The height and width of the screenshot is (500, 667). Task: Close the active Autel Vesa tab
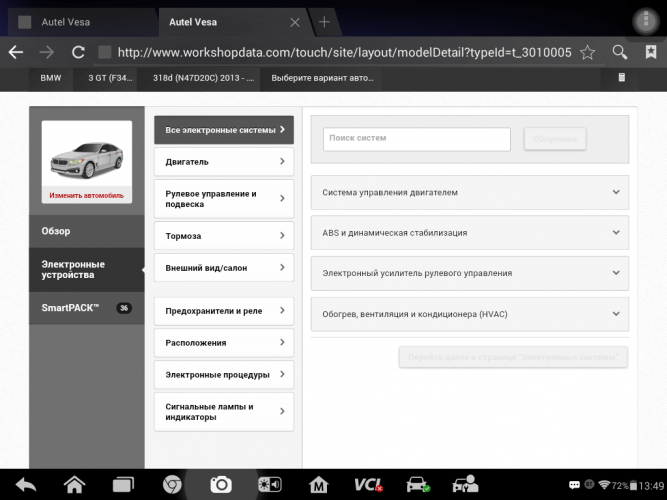click(x=295, y=22)
